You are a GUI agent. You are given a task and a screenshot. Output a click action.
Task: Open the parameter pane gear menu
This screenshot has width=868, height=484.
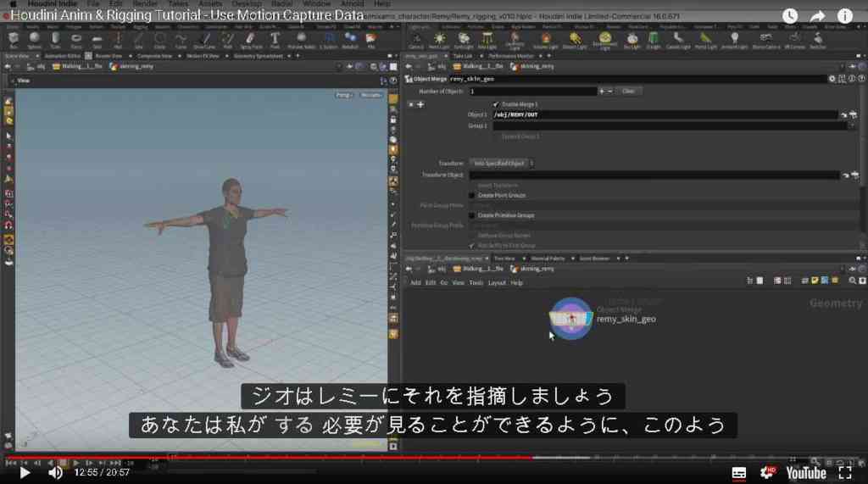(x=832, y=79)
